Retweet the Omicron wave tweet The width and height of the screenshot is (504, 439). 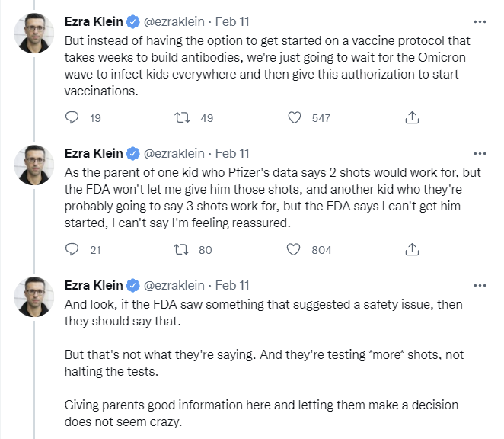pos(183,117)
